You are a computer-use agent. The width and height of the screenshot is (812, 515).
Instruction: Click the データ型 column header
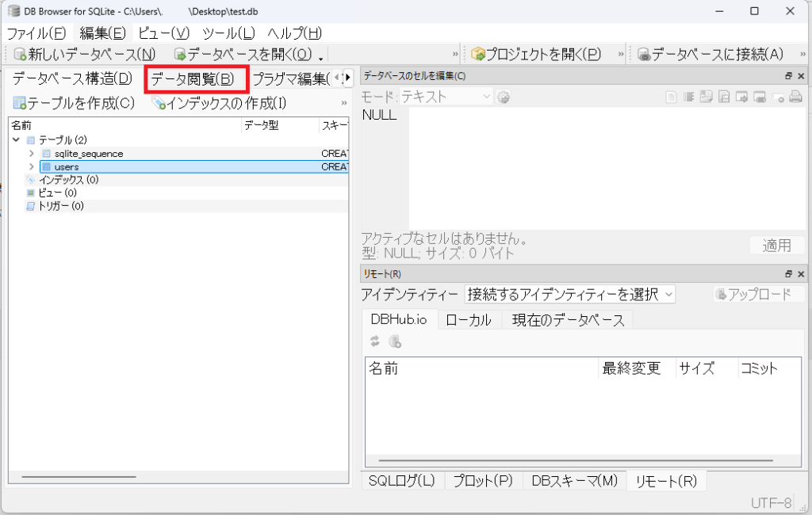pyautogui.click(x=280, y=125)
